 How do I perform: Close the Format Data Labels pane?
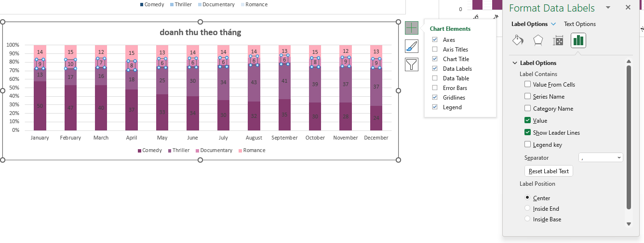[x=628, y=7]
